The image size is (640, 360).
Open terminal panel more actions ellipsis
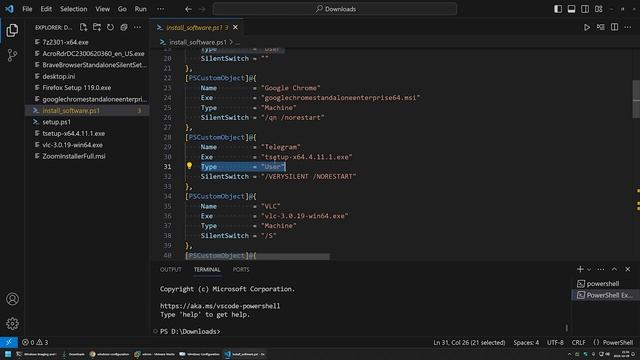[x=600, y=269]
